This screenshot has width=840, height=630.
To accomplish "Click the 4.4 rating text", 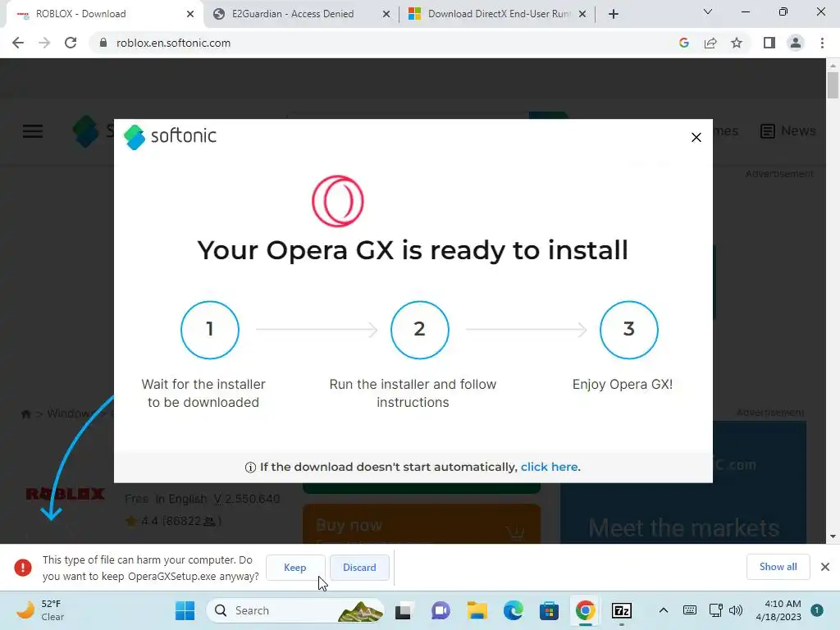I will pyautogui.click(x=181, y=521).
